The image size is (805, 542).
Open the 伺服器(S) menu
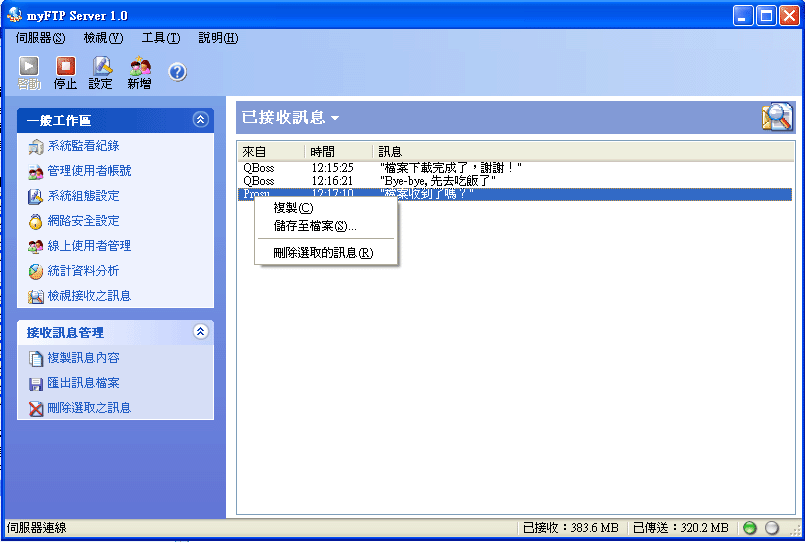(41, 38)
